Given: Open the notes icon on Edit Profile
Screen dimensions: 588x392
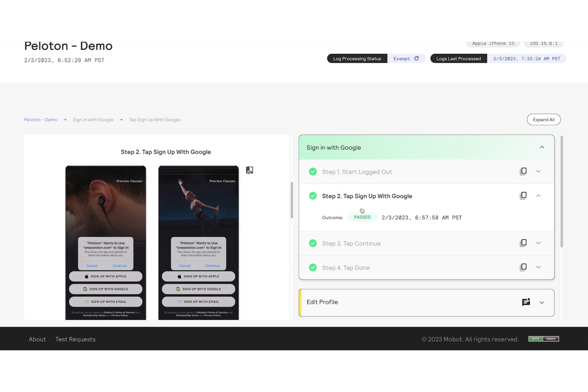Looking at the screenshot, I should point(526,302).
